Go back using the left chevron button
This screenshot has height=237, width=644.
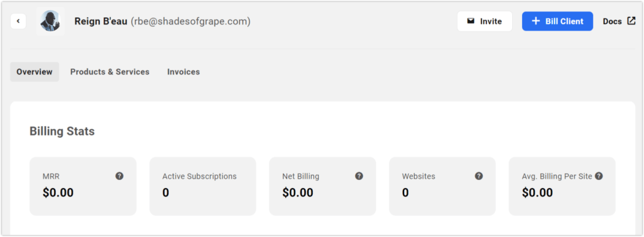tap(18, 21)
